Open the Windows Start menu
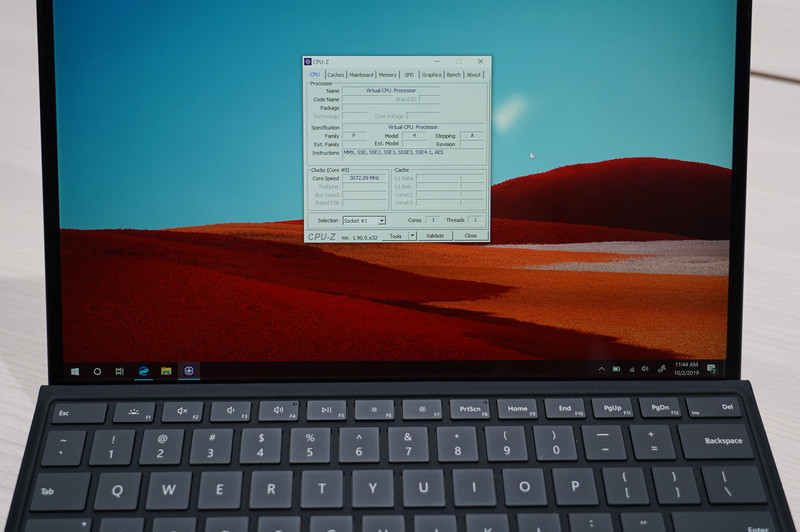This screenshot has height=532, width=800. point(75,371)
